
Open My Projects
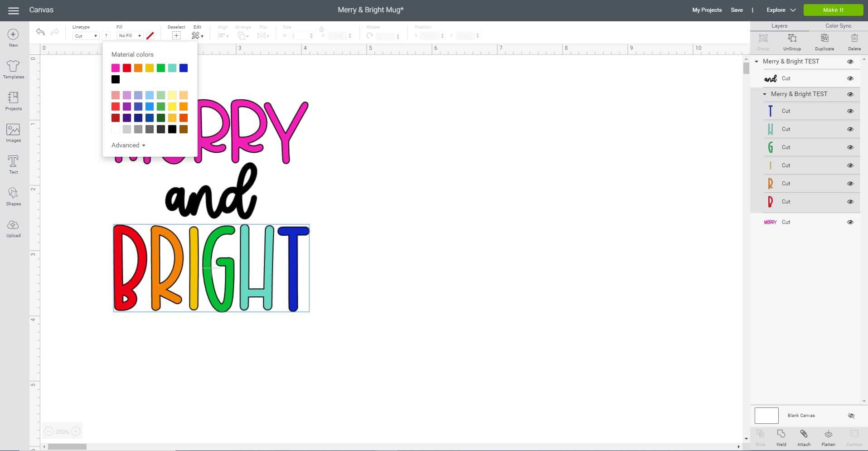pyautogui.click(x=707, y=10)
